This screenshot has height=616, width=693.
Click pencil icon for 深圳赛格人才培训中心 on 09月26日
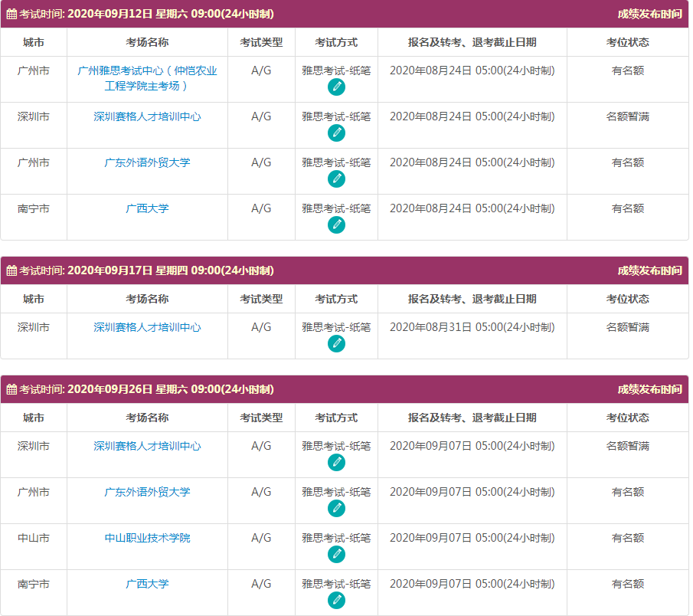336,463
